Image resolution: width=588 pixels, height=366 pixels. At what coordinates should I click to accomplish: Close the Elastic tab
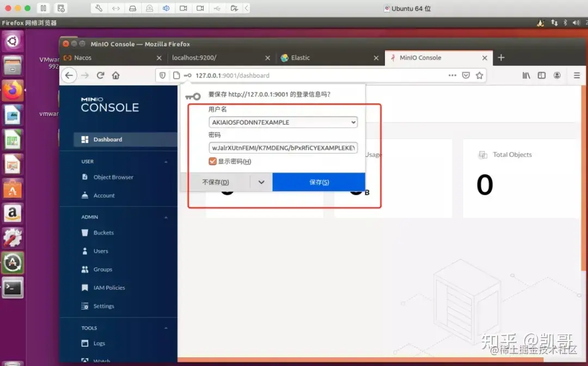pos(376,58)
